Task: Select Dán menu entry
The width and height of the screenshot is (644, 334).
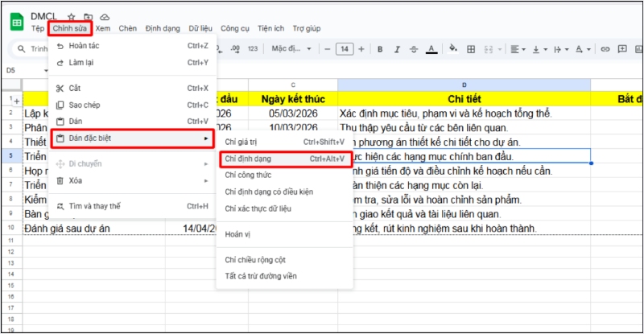Action: coord(132,122)
